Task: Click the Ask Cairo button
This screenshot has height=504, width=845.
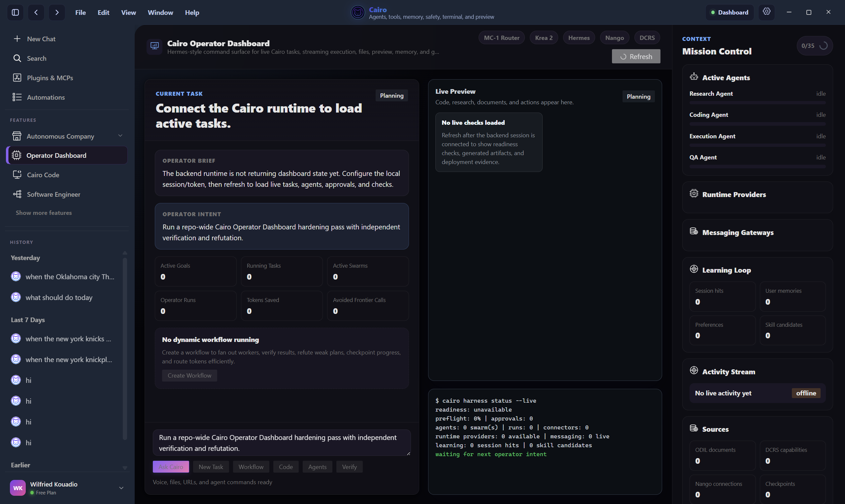Action: pos(171,467)
